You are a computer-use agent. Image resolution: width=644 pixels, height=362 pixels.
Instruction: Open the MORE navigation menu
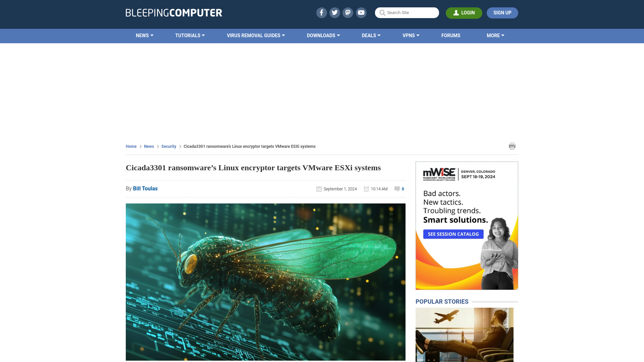[495, 35]
